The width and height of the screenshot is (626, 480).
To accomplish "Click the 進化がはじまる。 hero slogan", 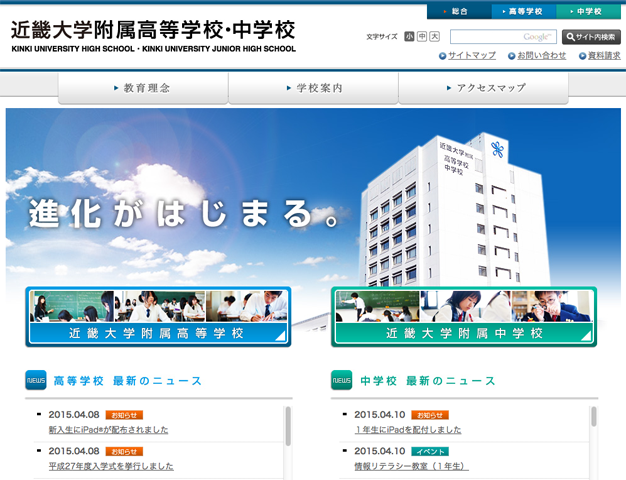I will point(184,214).
